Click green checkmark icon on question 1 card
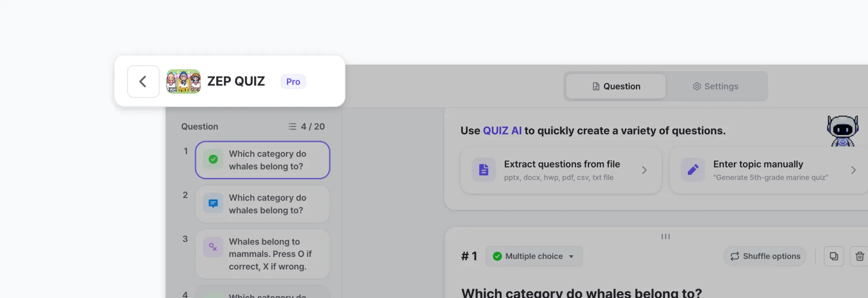868x298 pixels. pyautogui.click(x=213, y=160)
